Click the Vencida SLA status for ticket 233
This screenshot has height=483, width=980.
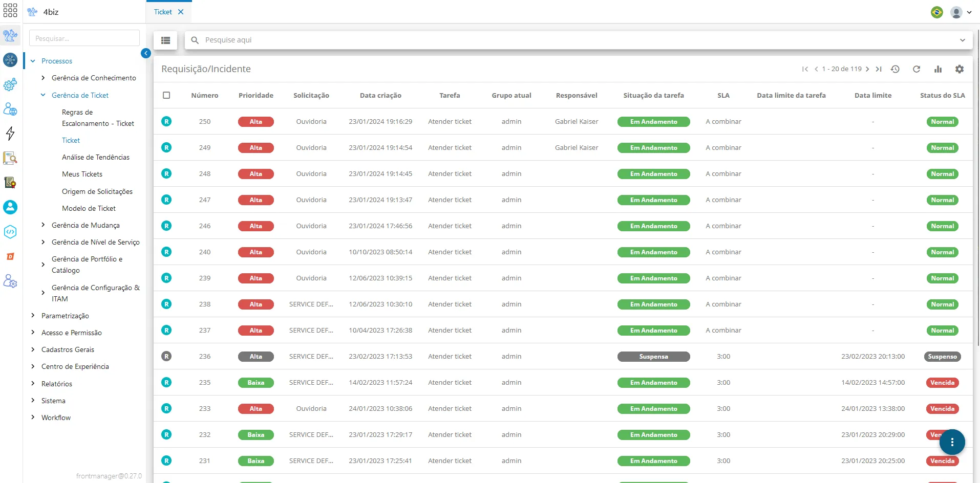(943, 409)
